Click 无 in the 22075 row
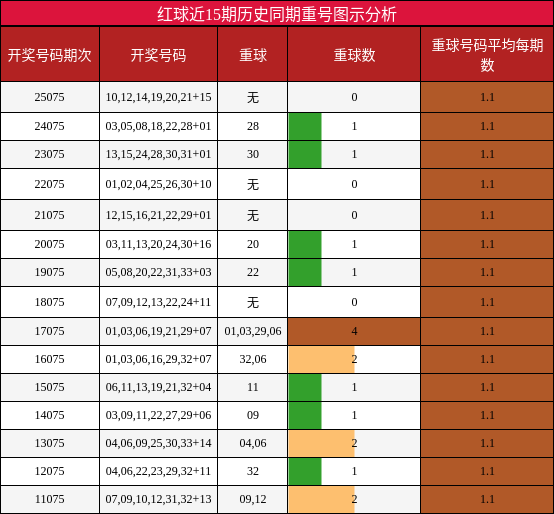This screenshot has width=554, height=514. (253, 184)
